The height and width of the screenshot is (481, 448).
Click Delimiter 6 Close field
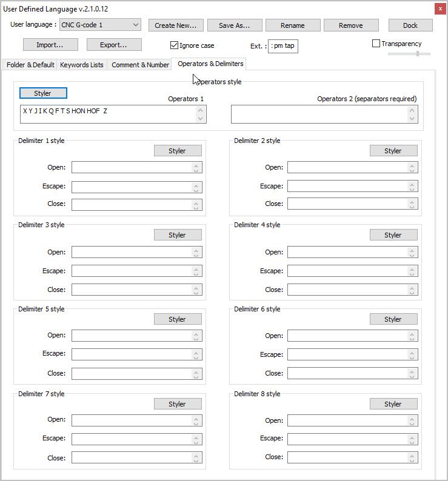pyautogui.click(x=352, y=373)
